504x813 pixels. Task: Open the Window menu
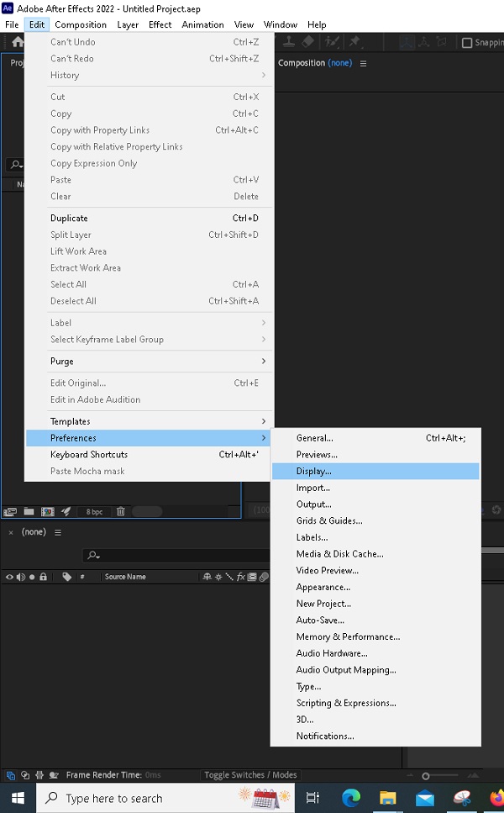(281, 25)
